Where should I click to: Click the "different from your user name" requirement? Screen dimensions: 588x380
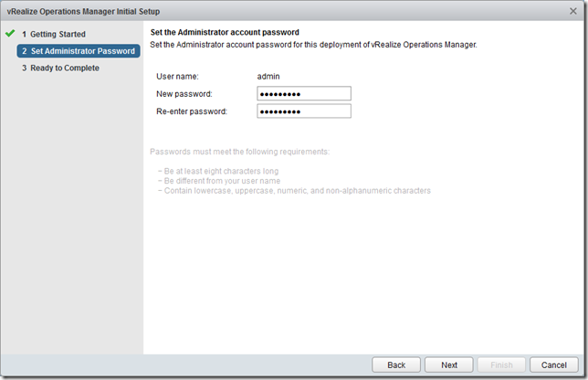pos(220,181)
